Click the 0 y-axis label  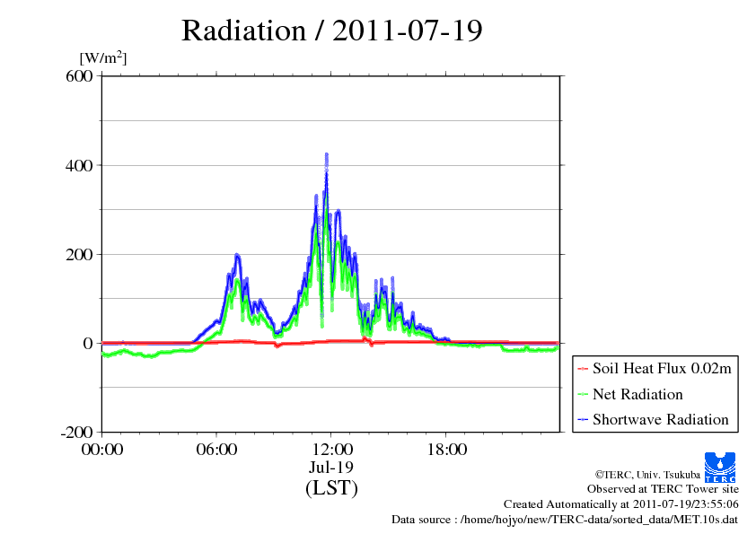point(88,344)
